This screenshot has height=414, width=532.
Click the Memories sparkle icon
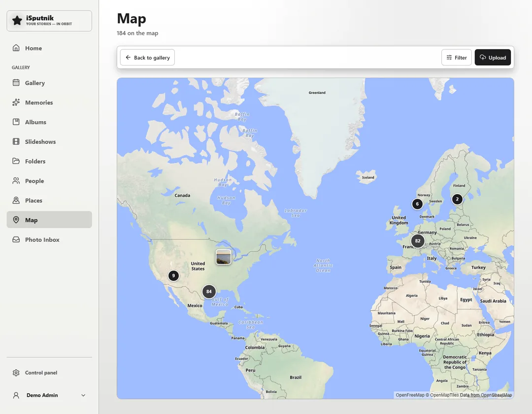(16, 102)
